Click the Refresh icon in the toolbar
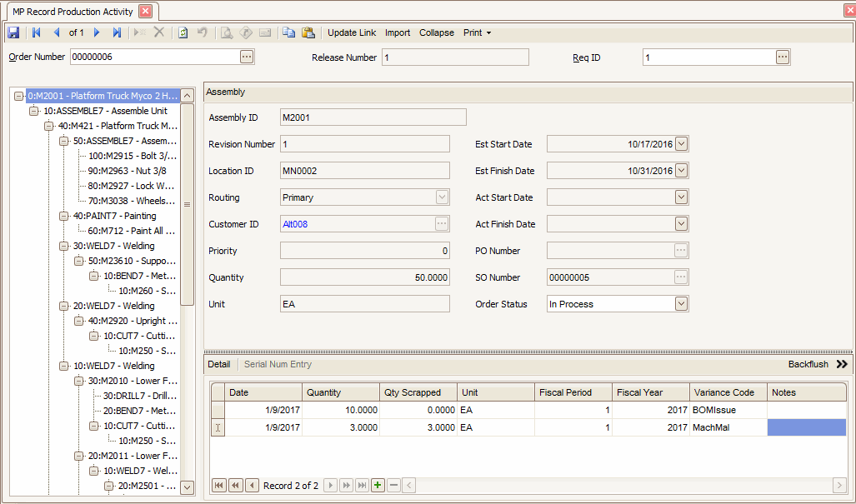856x504 pixels. (183, 32)
